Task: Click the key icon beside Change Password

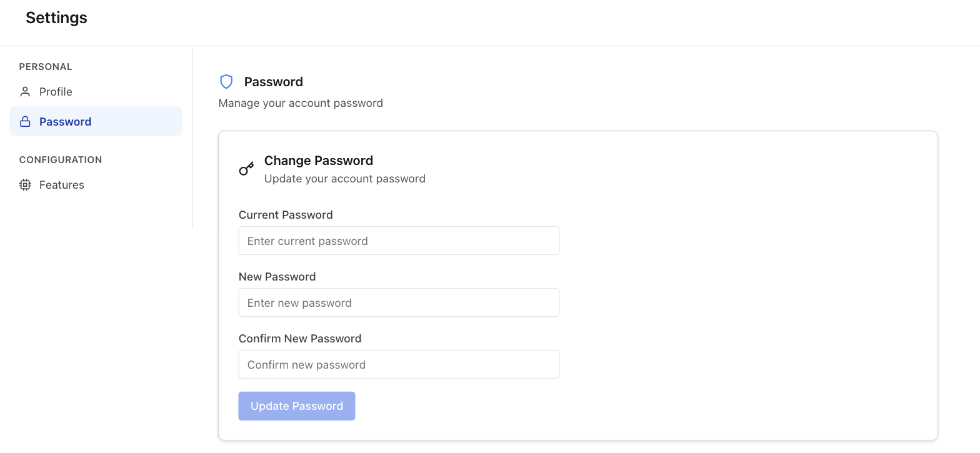Action: (246, 169)
